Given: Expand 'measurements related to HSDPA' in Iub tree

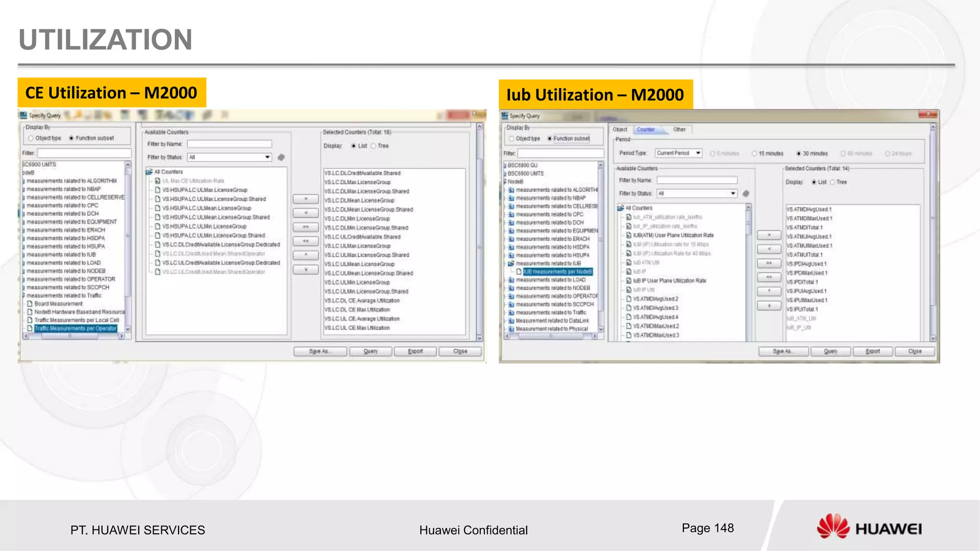Looking at the screenshot, I should pos(506,247).
